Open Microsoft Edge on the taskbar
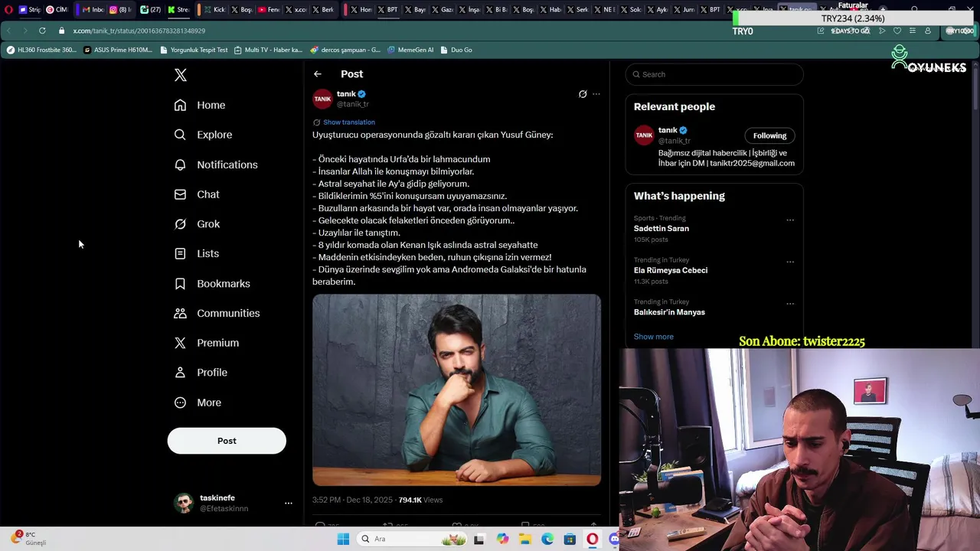The image size is (980, 551). point(547,540)
